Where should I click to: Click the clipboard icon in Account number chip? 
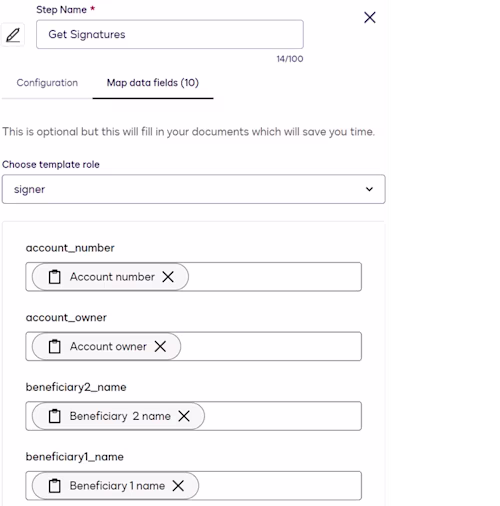pos(55,277)
